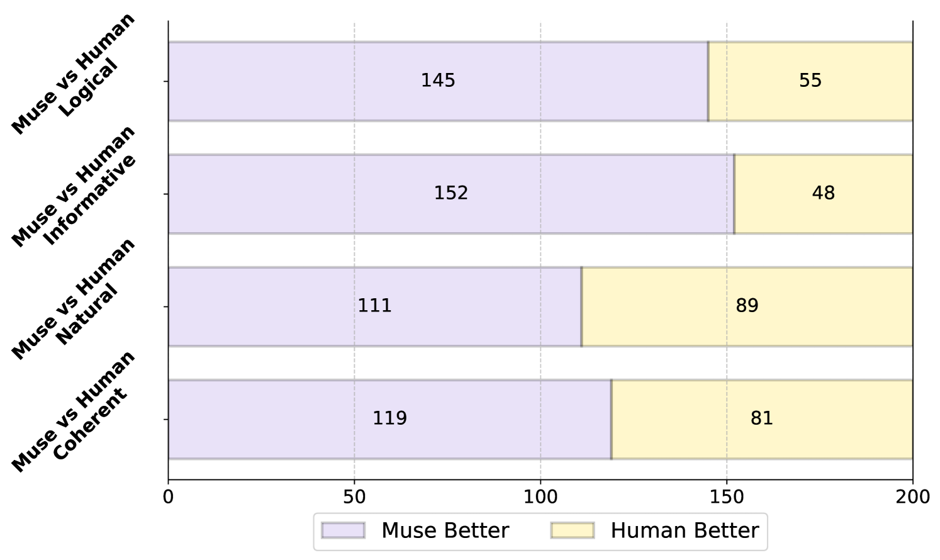Click the purple Logical bar showing 145
940x560 pixels.
coord(438,81)
